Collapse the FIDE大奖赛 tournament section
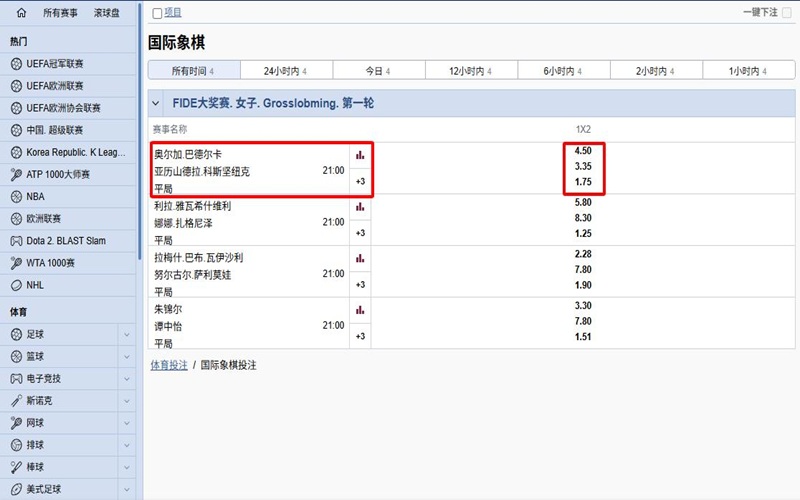Viewport: 800px width, 500px height. (x=156, y=103)
